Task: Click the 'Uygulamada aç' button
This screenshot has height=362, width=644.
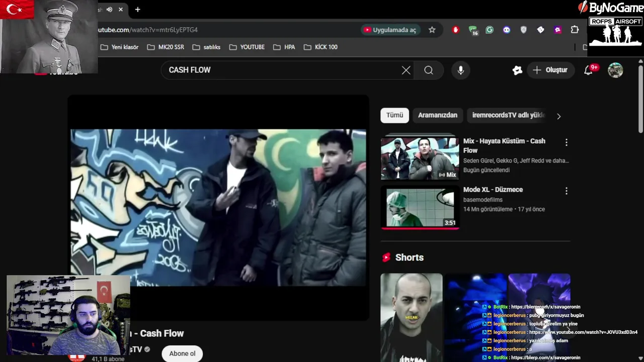Action: click(389, 30)
